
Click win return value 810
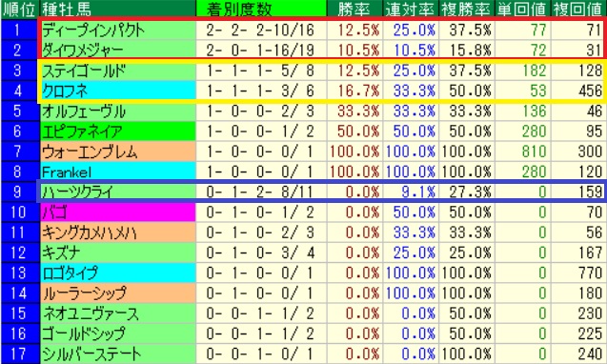[534, 152]
